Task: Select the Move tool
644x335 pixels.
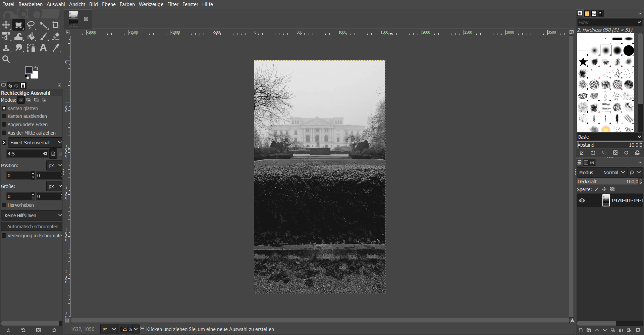Action: pyautogui.click(x=6, y=25)
